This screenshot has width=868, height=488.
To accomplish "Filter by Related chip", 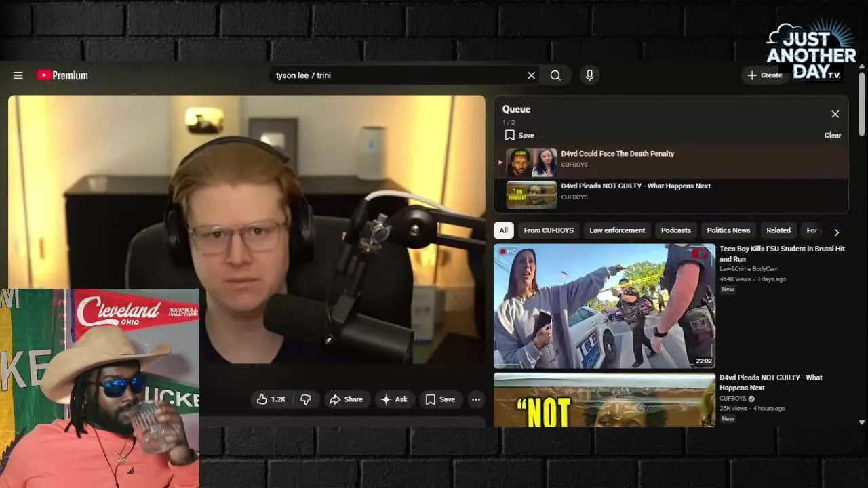I will click(x=778, y=230).
